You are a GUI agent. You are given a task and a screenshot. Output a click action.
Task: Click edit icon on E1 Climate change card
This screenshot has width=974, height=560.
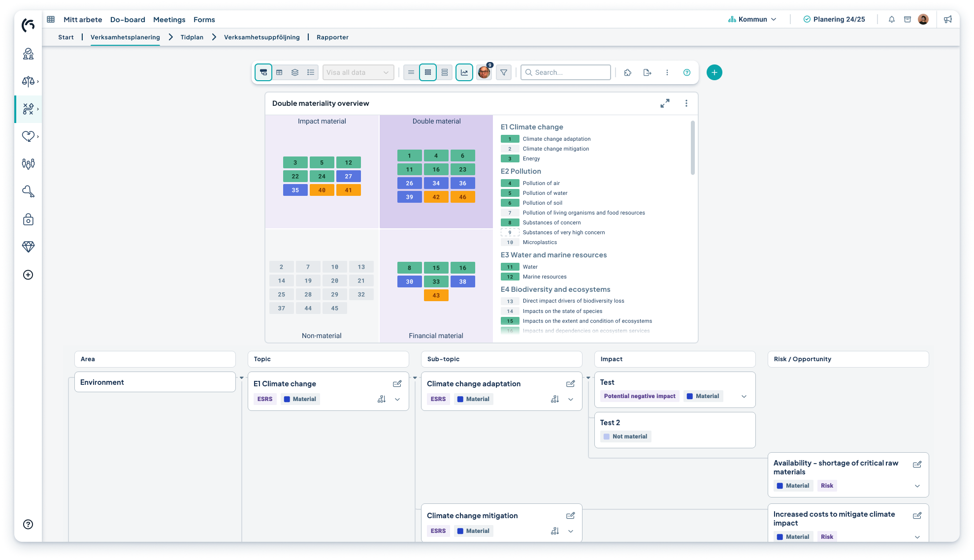397,384
